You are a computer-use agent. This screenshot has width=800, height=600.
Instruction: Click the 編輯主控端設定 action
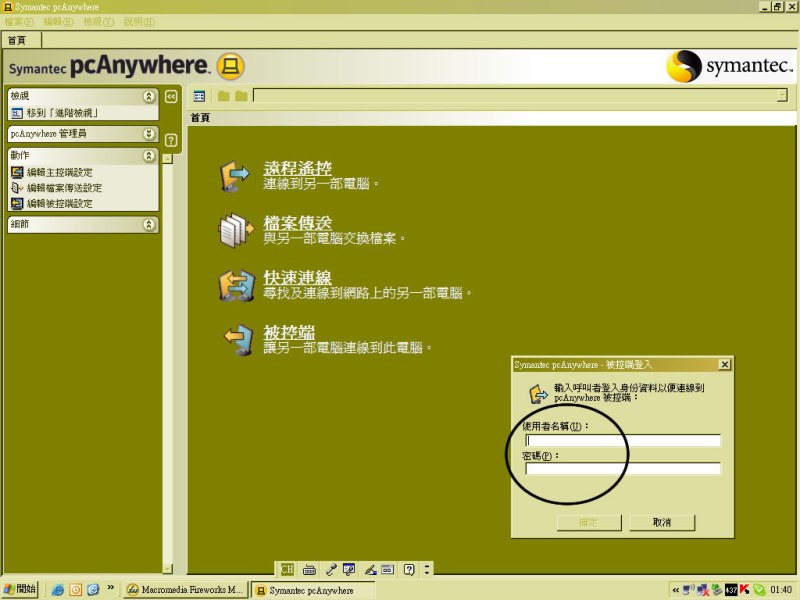(60, 172)
